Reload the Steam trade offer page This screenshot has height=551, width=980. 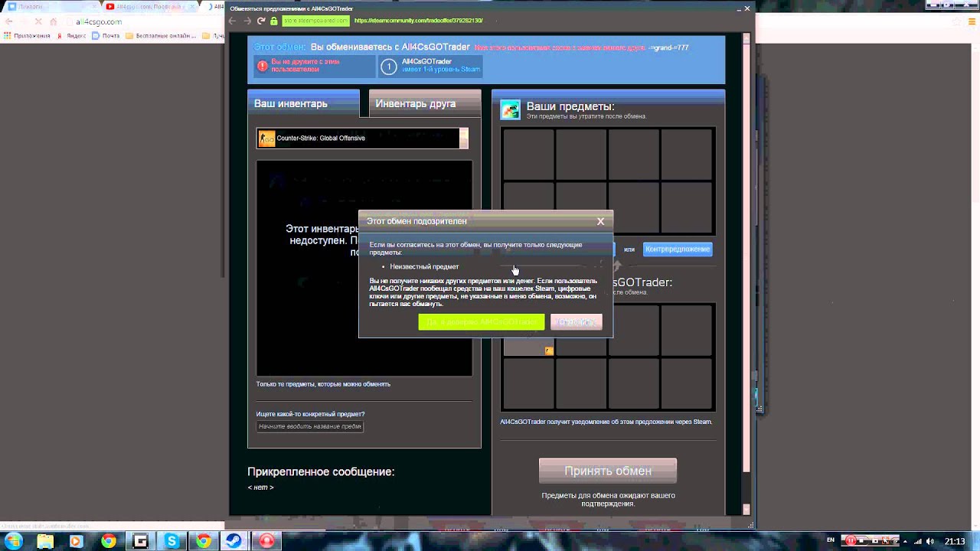pyautogui.click(x=261, y=21)
